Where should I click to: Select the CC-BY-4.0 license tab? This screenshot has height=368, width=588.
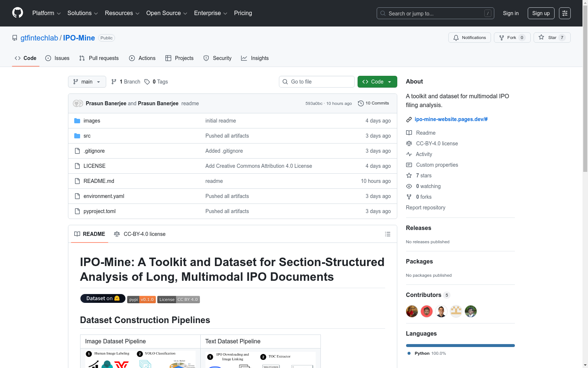140,234
